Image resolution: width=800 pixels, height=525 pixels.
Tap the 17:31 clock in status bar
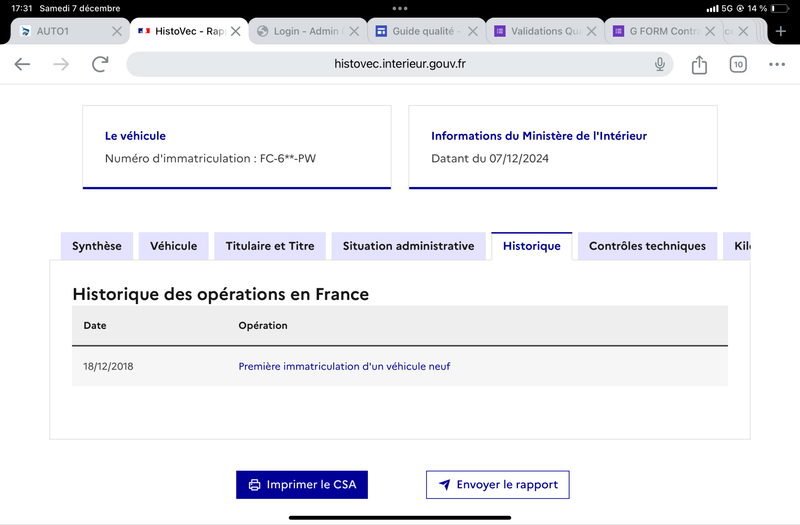click(21, 8)
